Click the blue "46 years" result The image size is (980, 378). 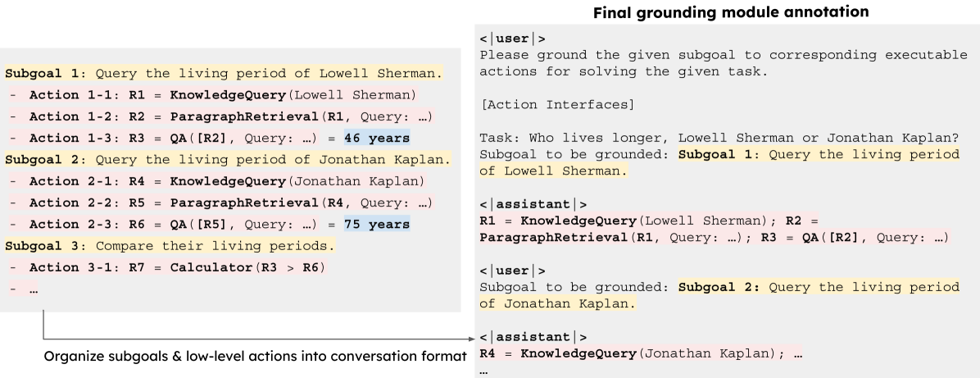pyautogui.click(x=377, y=138)
